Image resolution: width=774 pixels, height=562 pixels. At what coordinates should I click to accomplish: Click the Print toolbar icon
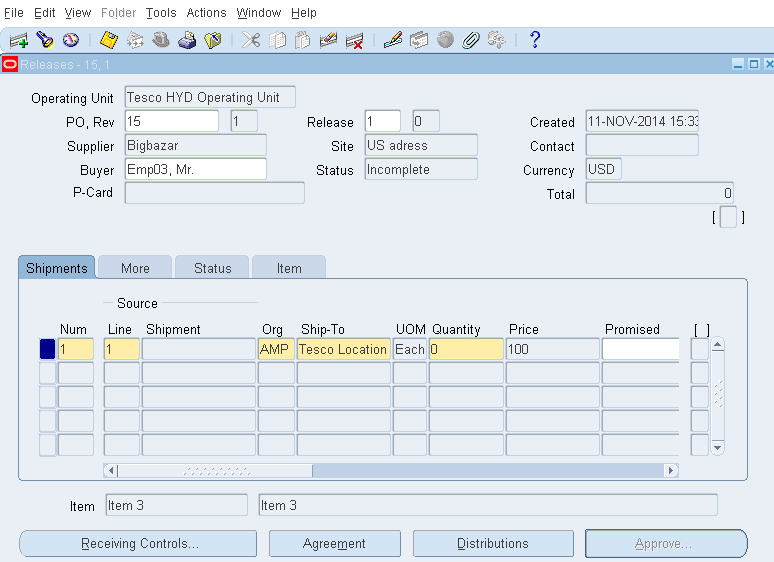(x=187, y=40)
